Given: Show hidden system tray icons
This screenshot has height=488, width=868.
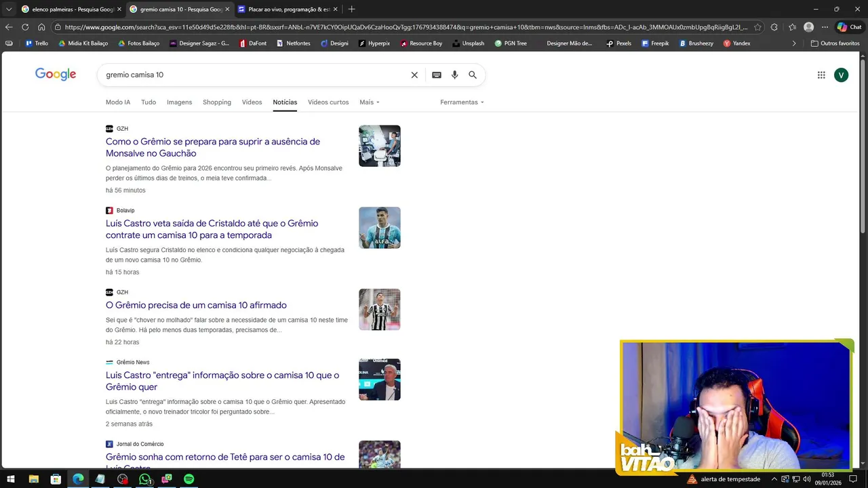Looking at the screenshot, I should coord(774,479).
